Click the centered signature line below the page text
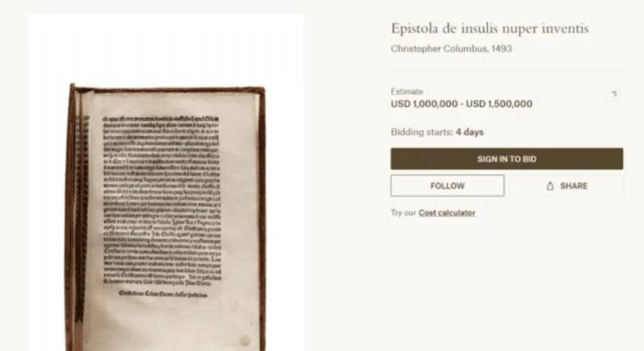This screenshot has width=644, height=351. tap(163, 294)
